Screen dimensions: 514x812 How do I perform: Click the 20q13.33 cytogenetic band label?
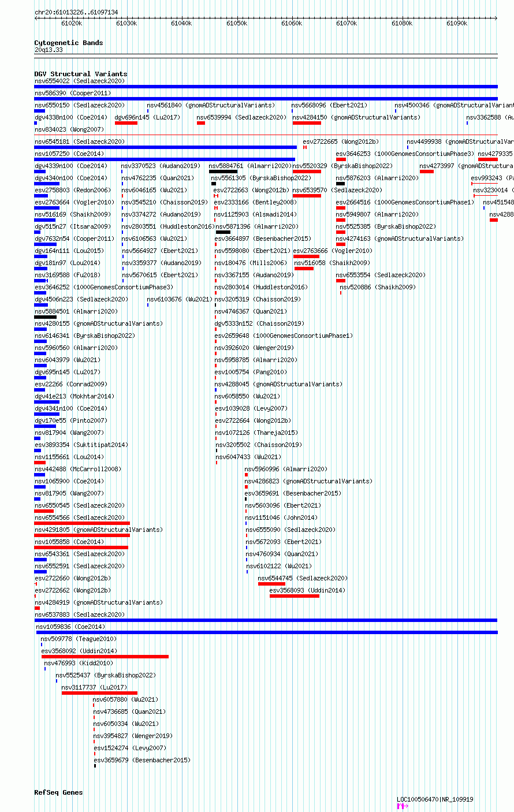tap(49, 50)
